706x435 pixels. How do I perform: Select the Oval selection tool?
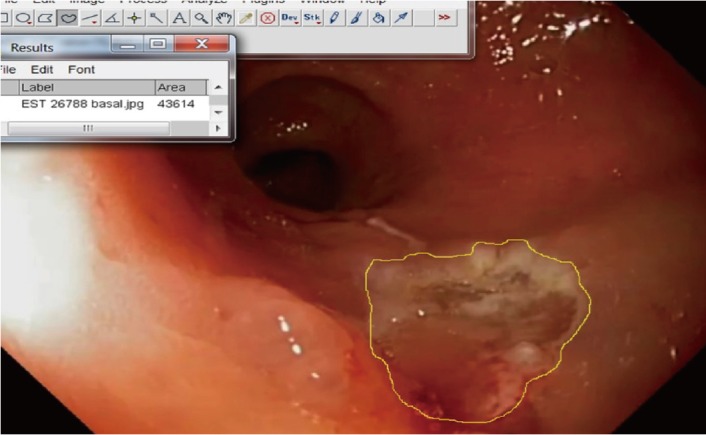tap(23, 18)
